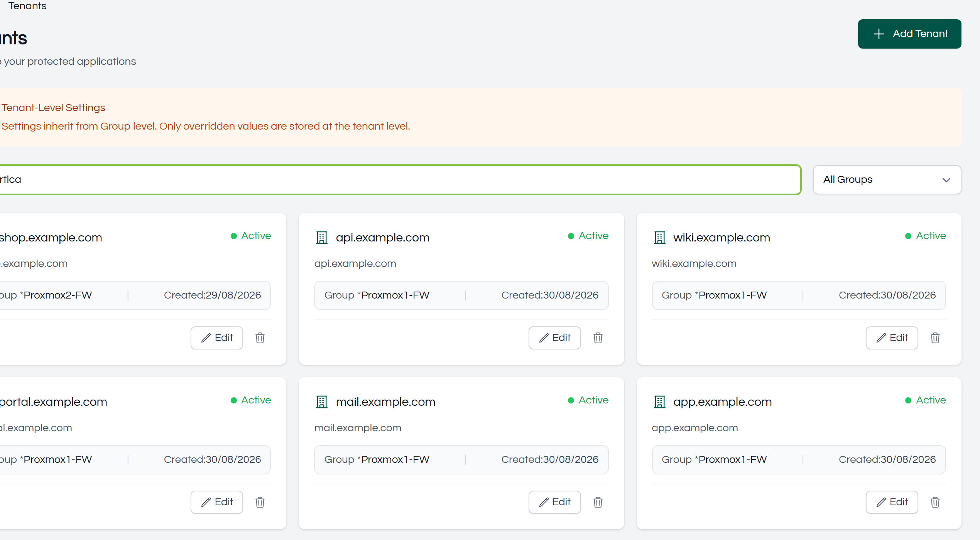Click Proxmox1-FW group on api.example.com card
The image size is (980, 540).
pyautogui.click(x=395, y=295)
